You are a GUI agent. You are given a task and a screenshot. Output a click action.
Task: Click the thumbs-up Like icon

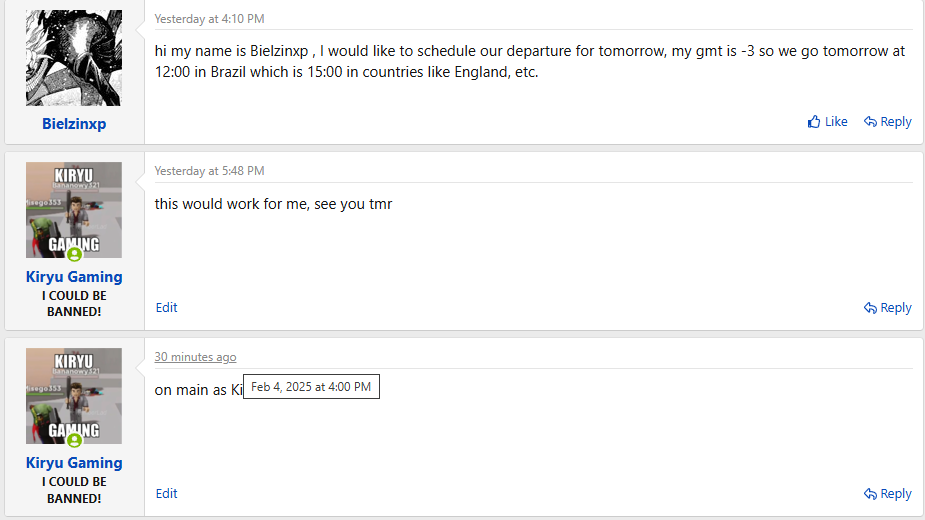[x=814, y=122]
